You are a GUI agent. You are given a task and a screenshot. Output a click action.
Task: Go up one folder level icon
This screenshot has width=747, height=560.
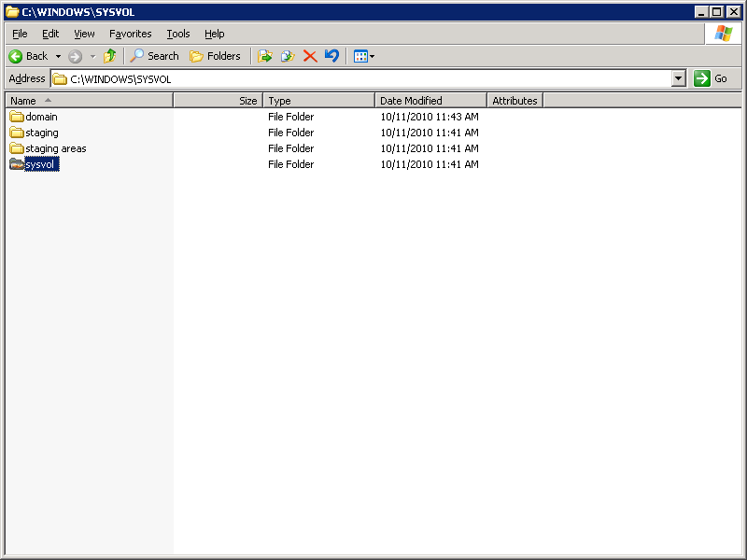pos(110,56)
